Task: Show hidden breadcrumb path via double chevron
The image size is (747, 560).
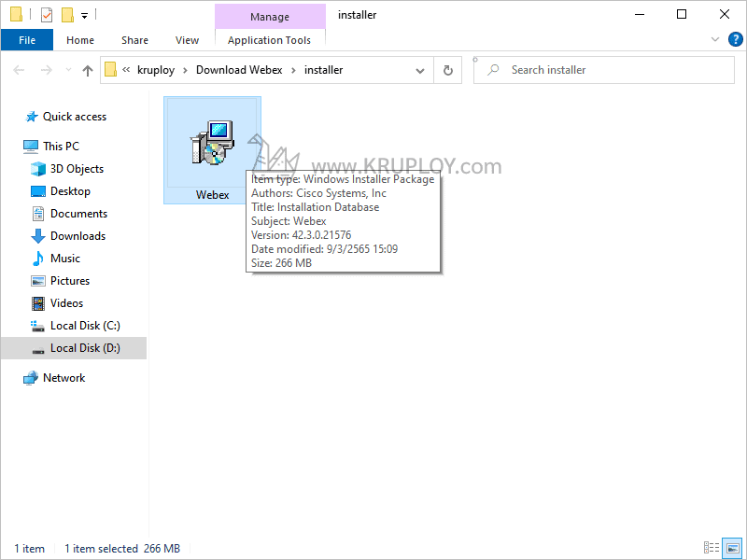Action: [x=126, y=70]
